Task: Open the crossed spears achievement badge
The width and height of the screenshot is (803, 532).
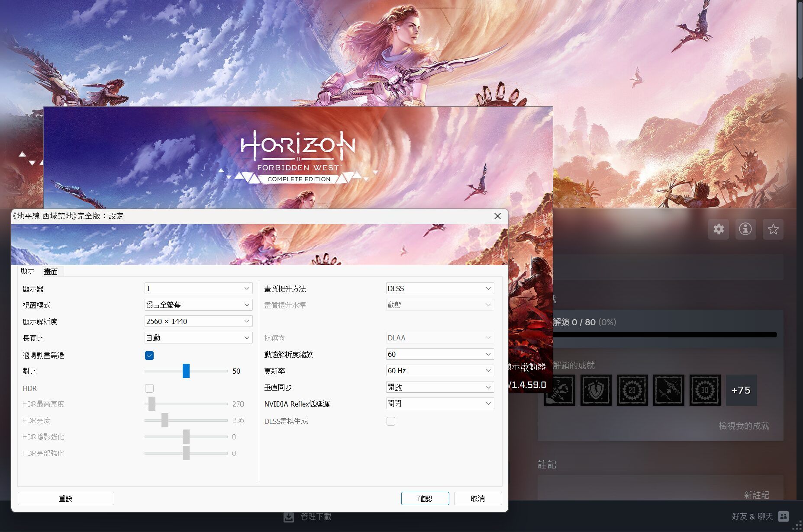Action: tap(668, 390)
